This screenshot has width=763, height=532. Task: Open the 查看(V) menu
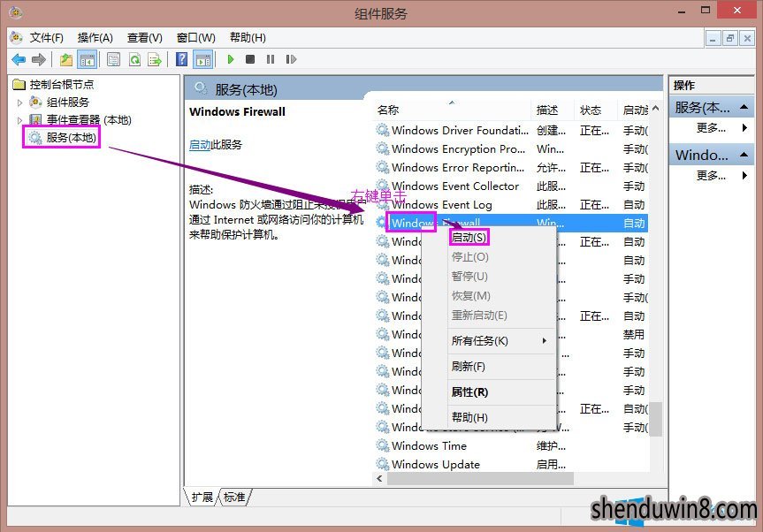144,38
